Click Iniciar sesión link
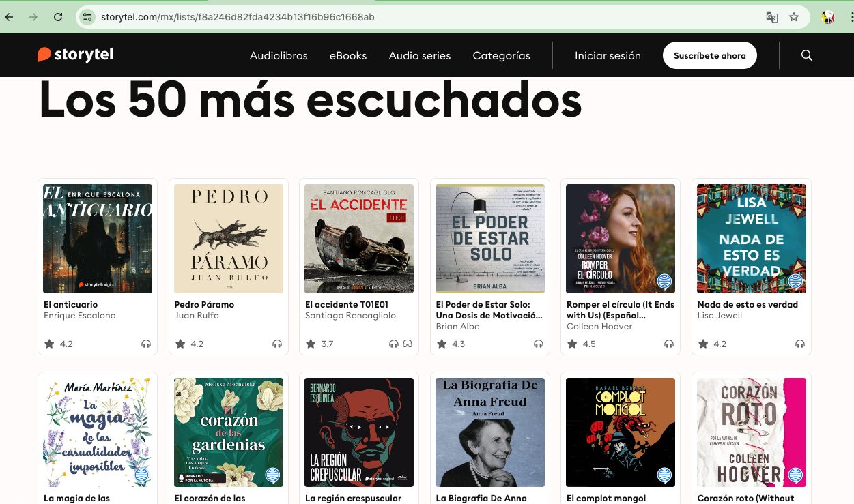 [x=608, y=56]
